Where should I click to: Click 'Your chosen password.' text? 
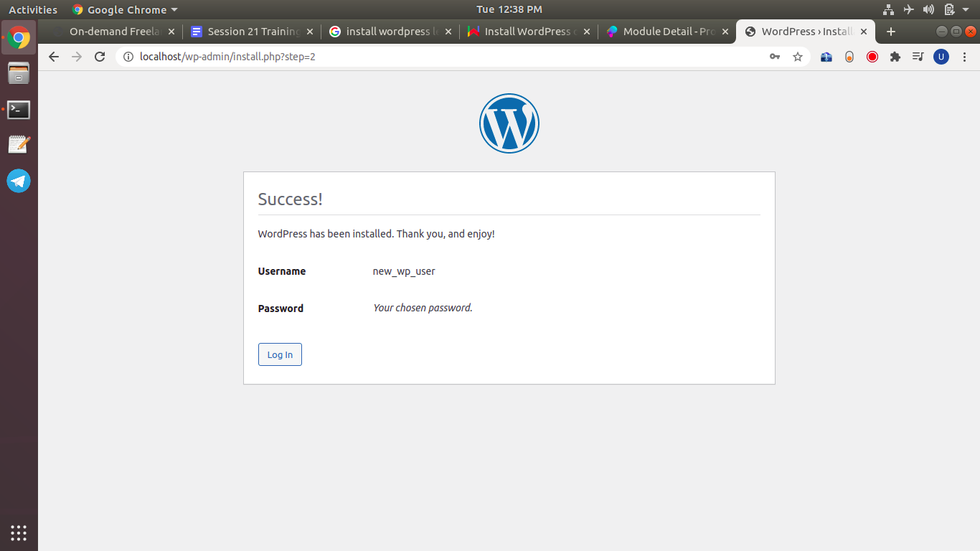click(423, 308)
